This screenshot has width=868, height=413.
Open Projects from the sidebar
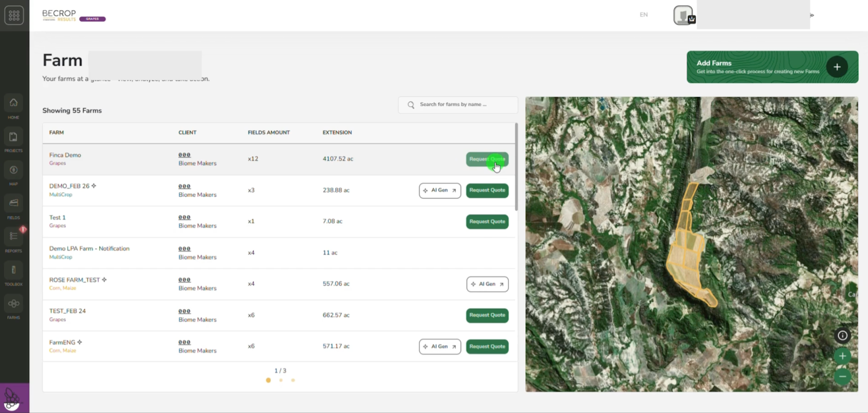pyautogui.click(x=14, y=137)
